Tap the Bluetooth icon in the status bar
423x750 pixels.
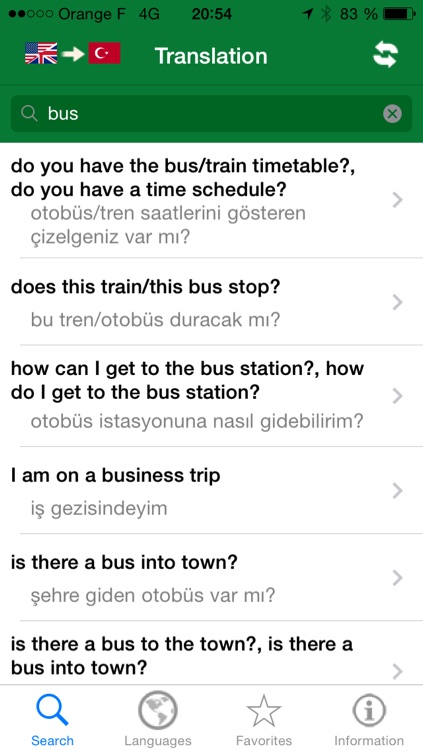[x=326, y=14]
